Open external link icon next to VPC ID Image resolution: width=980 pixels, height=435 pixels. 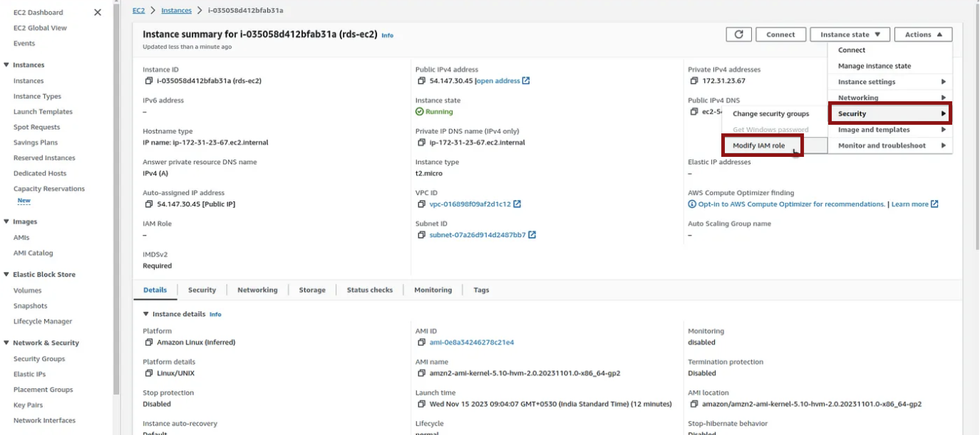point(517,204)
